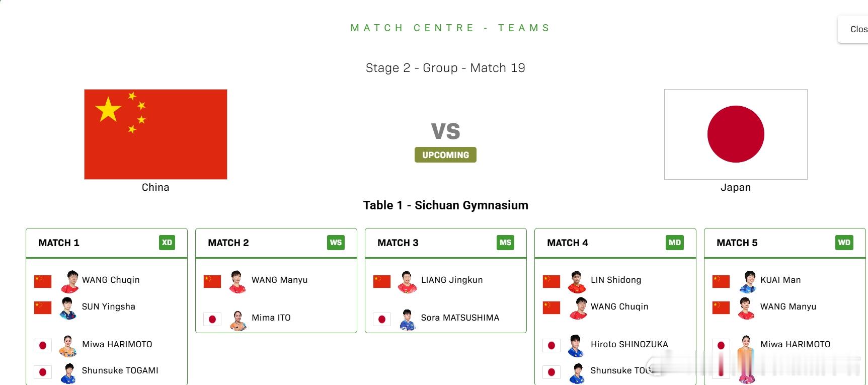Select the WS badge on Match 2
This screenshot has height=385, width=868.
336,243
